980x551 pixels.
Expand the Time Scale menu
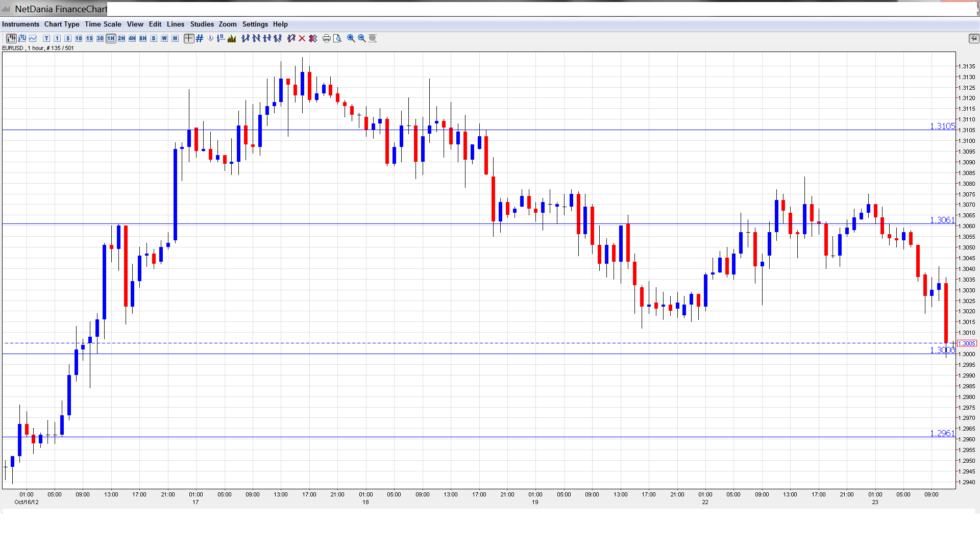[x=103, y=24]
